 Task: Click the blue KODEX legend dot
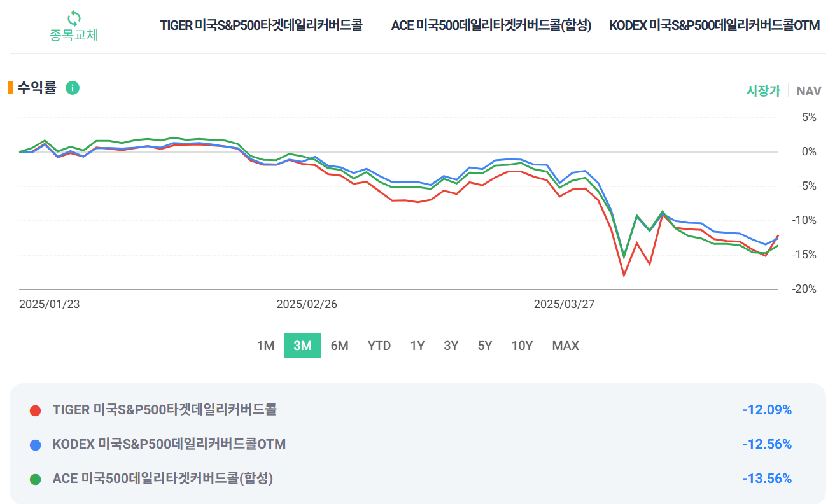(x=36, y=445)
